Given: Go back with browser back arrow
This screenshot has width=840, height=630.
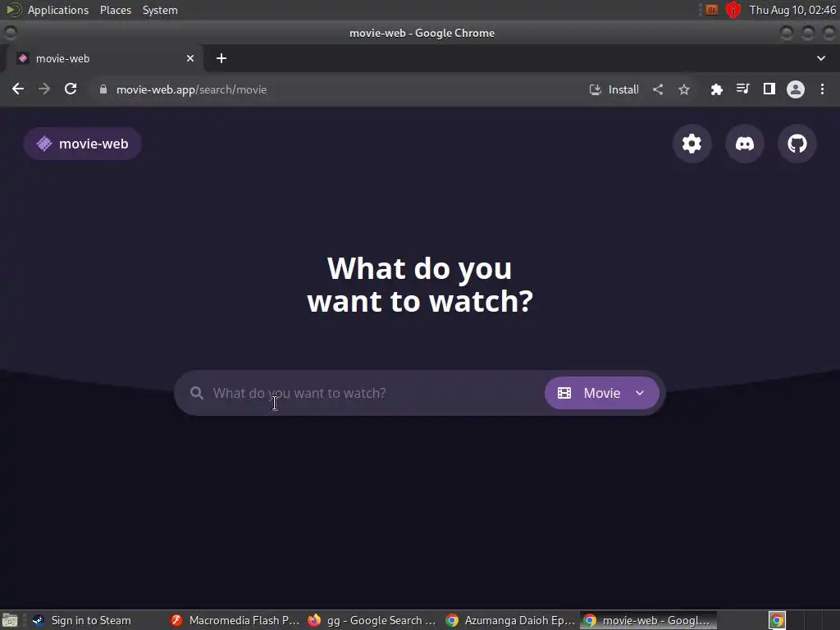Looking at the screenshot, I should (x=18, y=89).
